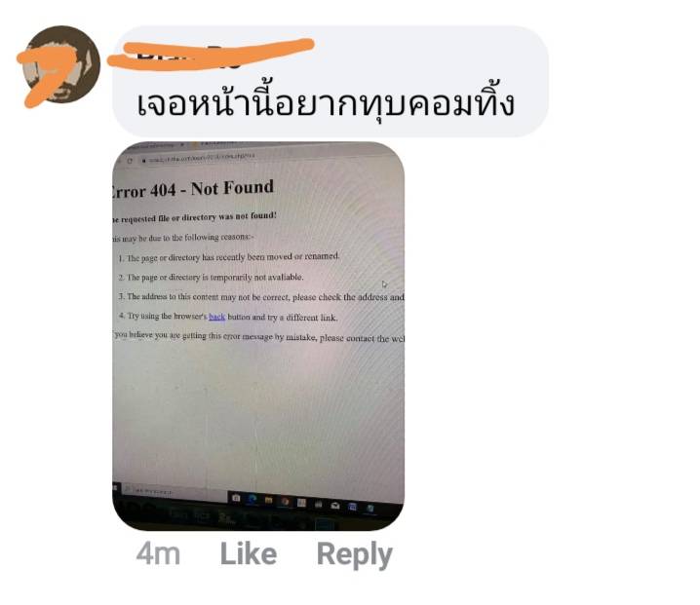Reply to this comment
This screenshot has height=605, width=700.
pos(355,555)
